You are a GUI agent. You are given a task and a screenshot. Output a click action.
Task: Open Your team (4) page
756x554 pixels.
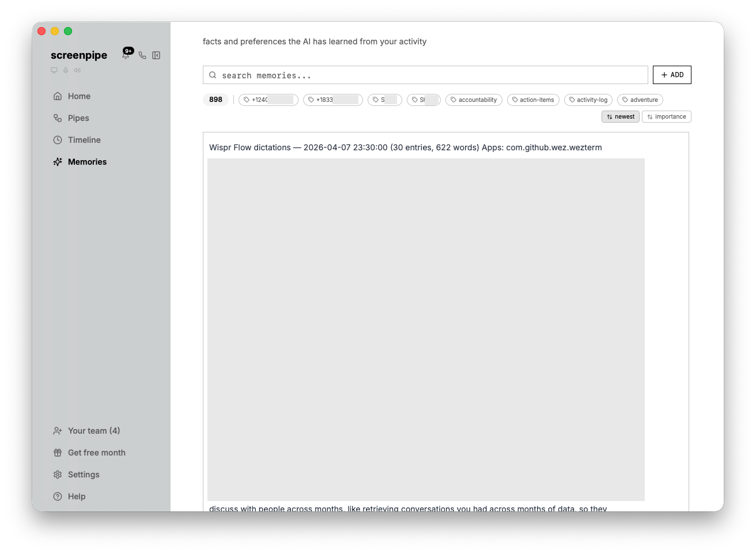point(93,431)
